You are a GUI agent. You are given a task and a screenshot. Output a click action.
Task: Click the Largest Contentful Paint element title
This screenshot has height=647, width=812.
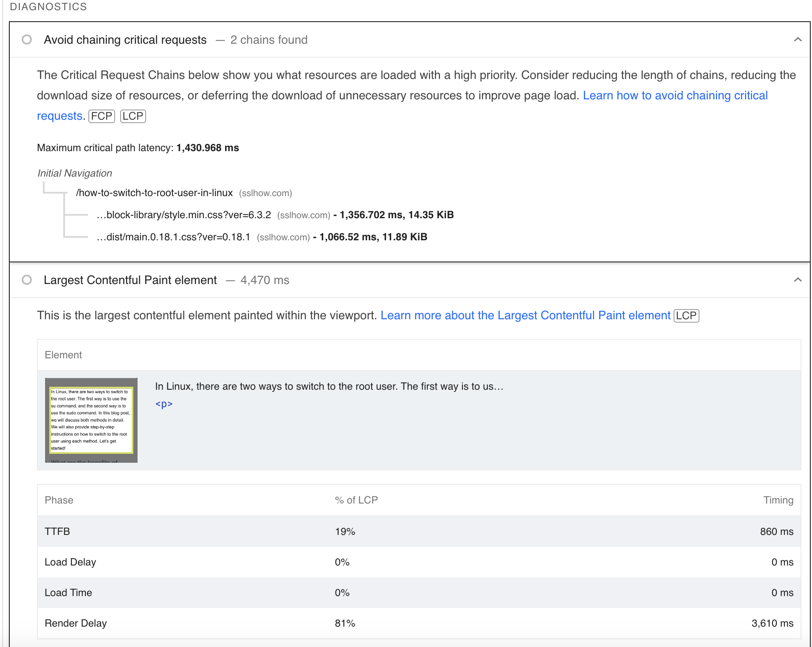pyautogui.click(x=130, y=280)
